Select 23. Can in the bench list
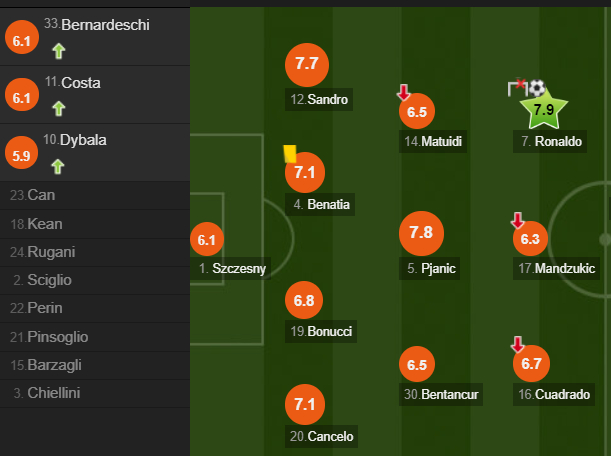The height and width of the screenshot is (456, 611). tap(95, 195)
